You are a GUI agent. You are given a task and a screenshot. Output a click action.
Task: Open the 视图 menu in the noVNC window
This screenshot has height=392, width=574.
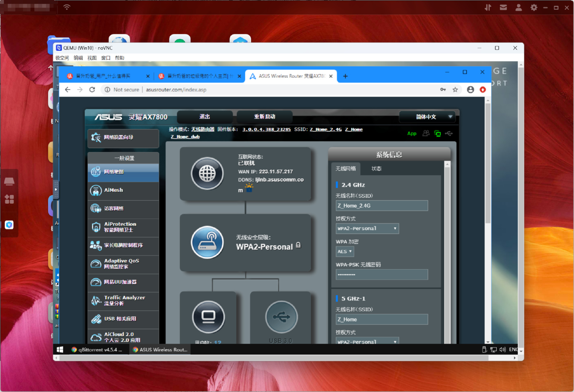(x=92, y=58)
